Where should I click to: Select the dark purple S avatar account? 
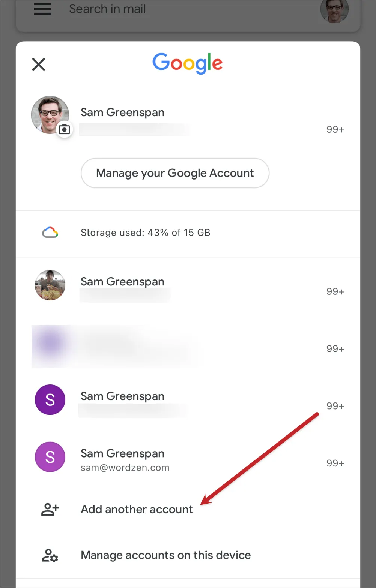pyautogui.click(x=50, y=399)
